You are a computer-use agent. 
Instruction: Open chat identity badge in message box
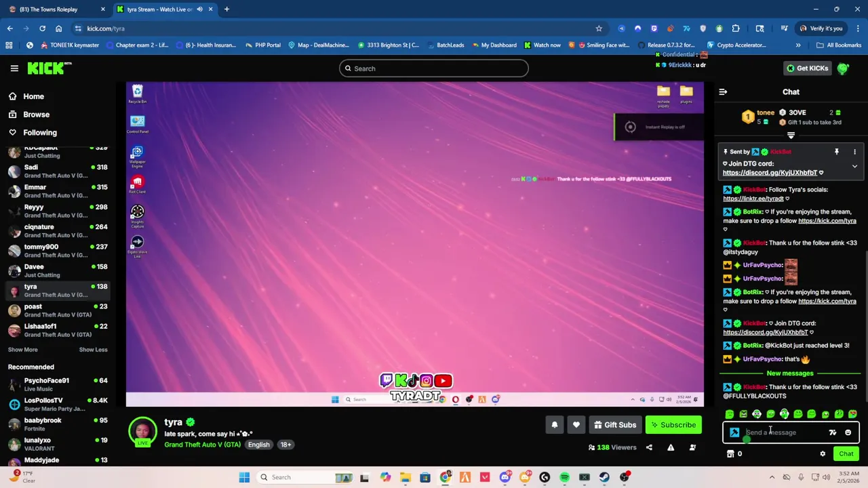tap(734, 432)
